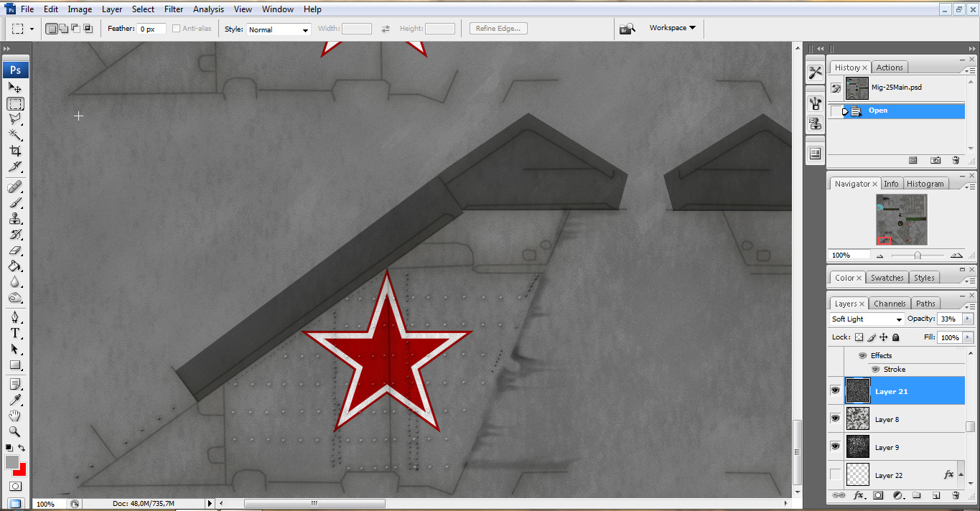Open the Filter menu
This screenshot has width=980, height=511.
tap(174, 9)
